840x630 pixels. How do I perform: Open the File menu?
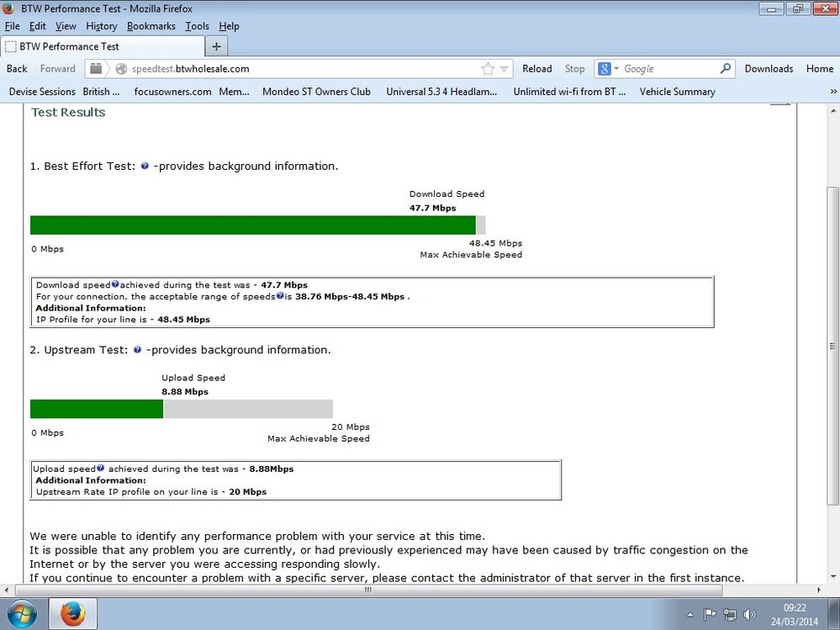tap(13, 26)
